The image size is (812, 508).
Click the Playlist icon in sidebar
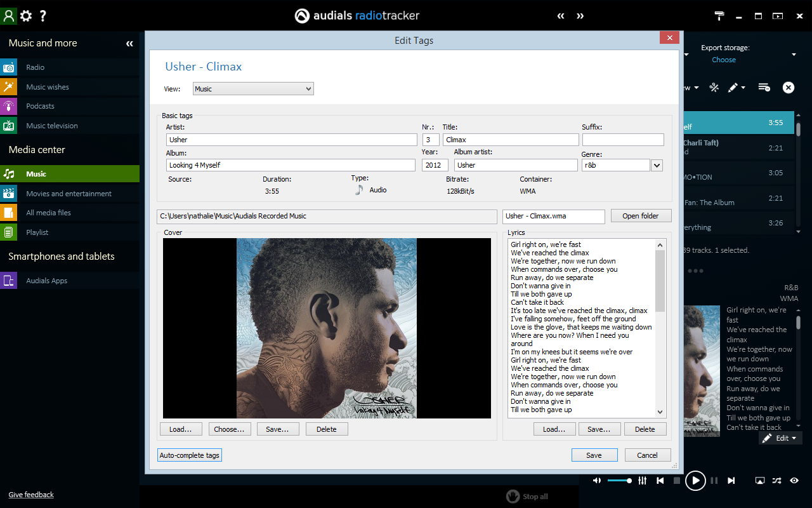[8, 232]
